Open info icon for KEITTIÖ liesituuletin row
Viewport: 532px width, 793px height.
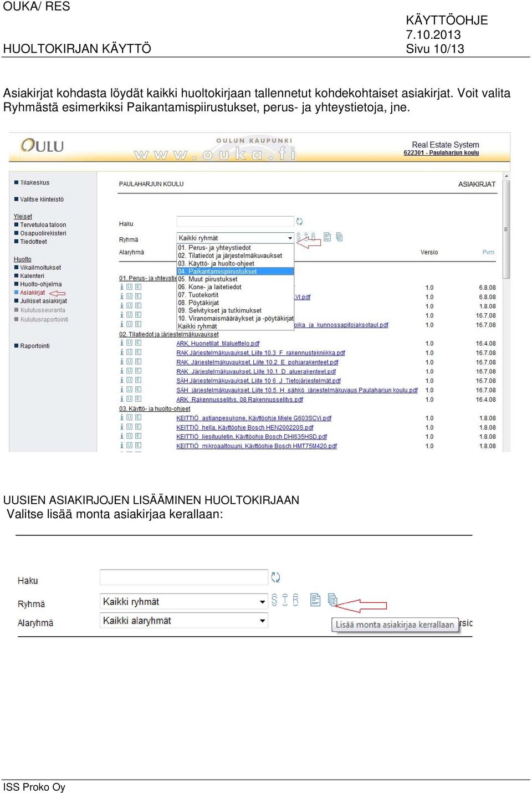tap(122, 437)
